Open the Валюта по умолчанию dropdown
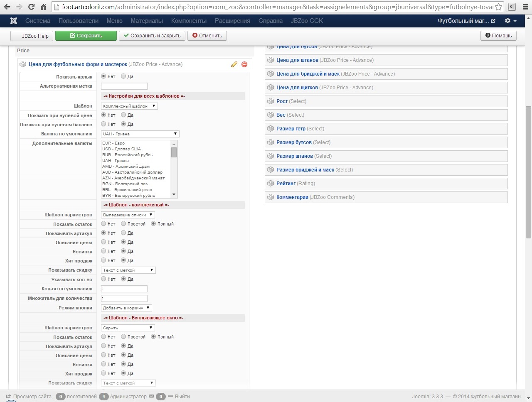 point(140,134)
